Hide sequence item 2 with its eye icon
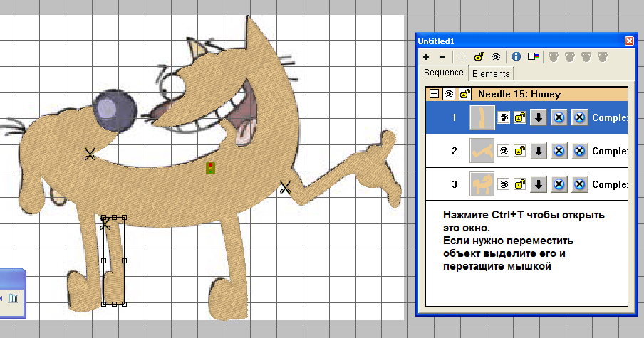This screenshot has width=644, height=338. click(x=504, y=151)
